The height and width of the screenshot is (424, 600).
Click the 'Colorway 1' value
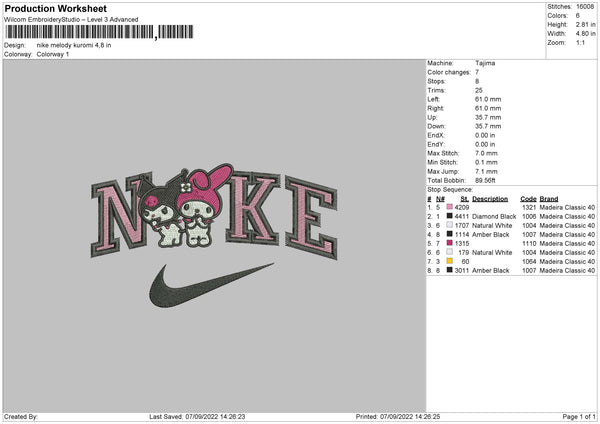click(x=53, y=54)
